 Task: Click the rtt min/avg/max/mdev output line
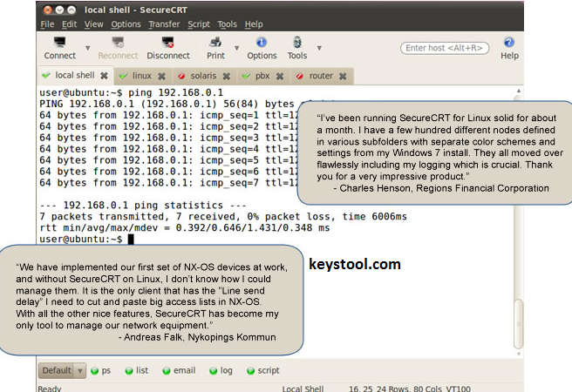(x=185, y=227)
